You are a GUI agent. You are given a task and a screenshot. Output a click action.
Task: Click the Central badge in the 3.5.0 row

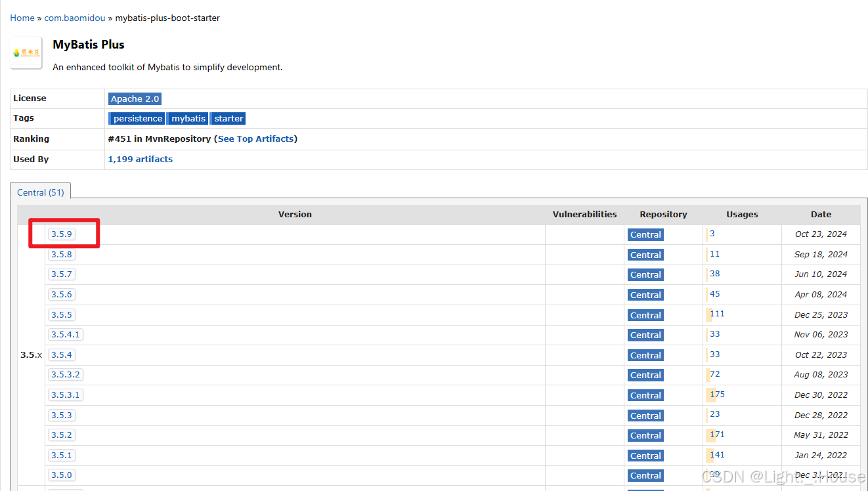tap(645, 476)
